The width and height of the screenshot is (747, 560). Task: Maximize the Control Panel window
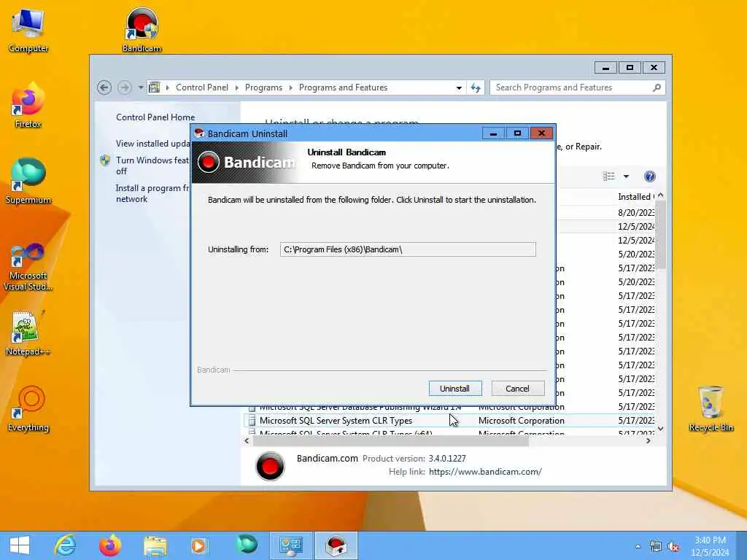630,68
